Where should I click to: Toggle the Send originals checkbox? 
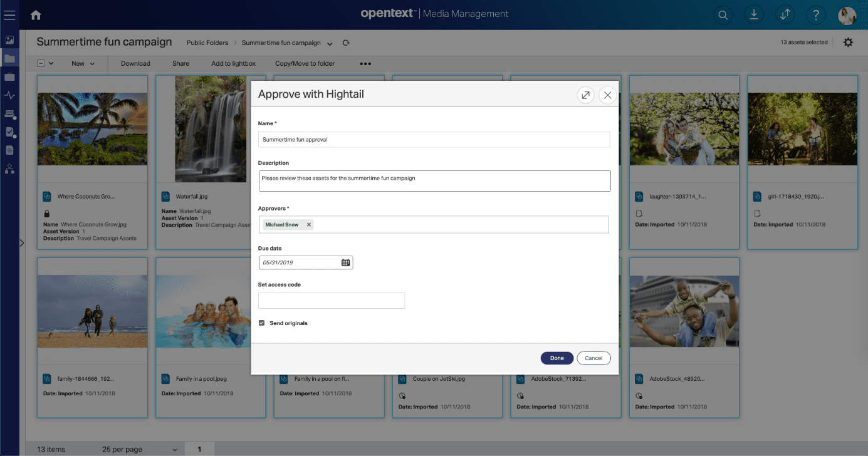click(261, 323)
